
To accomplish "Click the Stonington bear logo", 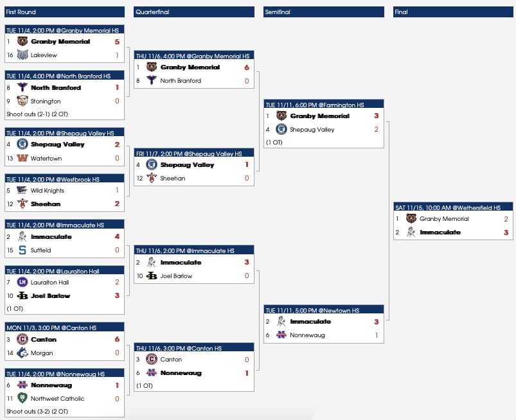I will [x=22, y=101].
